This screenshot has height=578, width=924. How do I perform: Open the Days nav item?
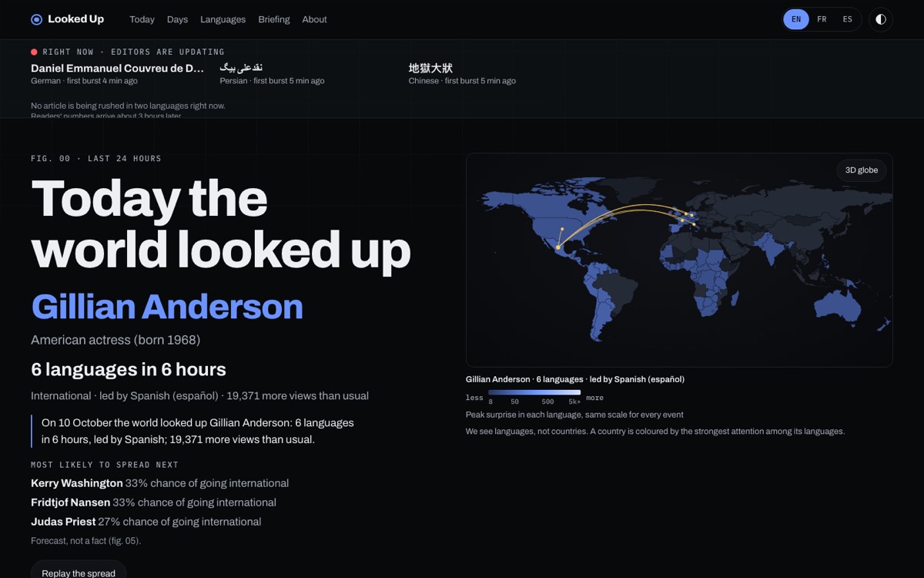[177, 19]
